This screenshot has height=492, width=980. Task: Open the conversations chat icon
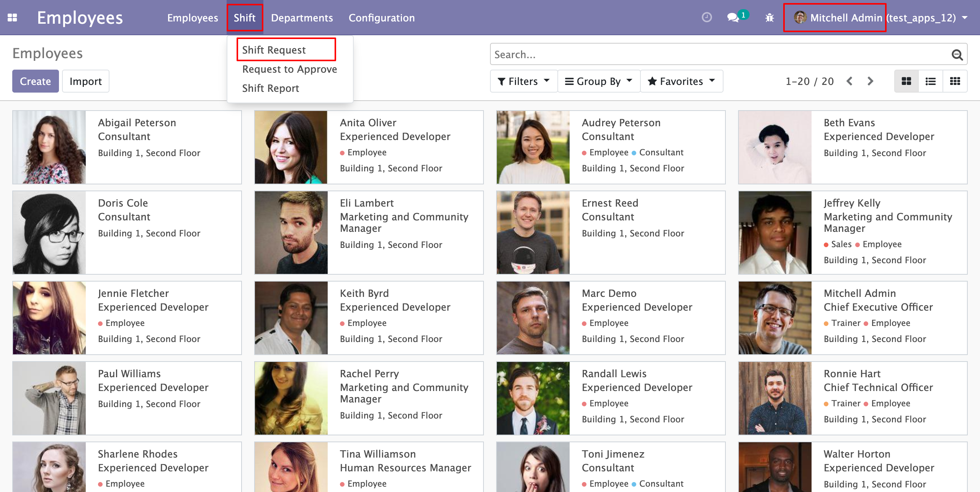click(x=733, y=18)
